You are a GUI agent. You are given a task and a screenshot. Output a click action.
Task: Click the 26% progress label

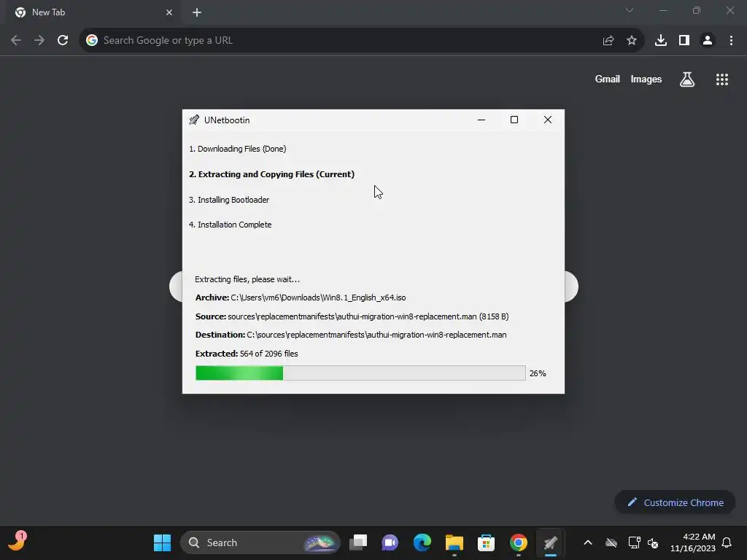(538, 373)
